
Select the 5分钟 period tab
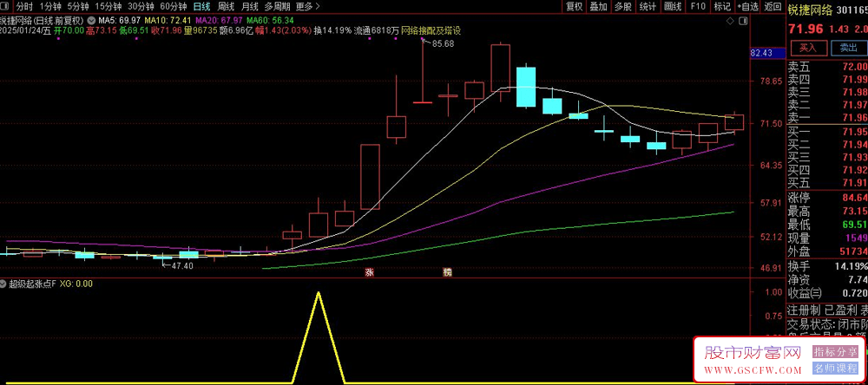tap(77, 7)
